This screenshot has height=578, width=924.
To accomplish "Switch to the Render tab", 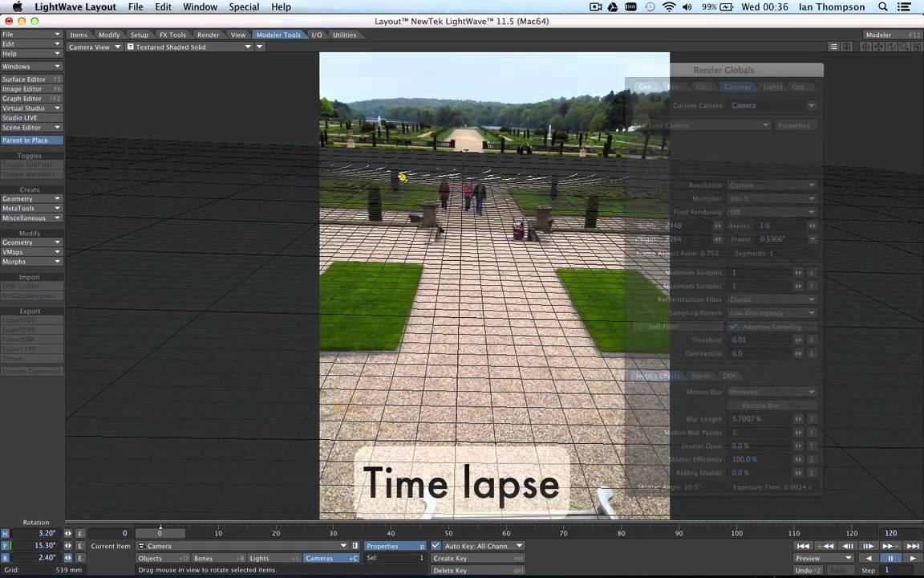I will (x=208, y=35).
